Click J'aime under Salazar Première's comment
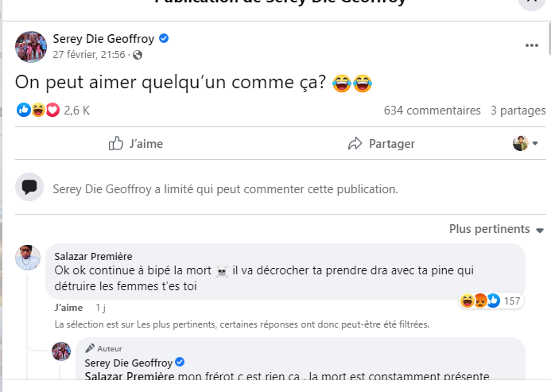Image resolution: width=551 pixels, height=392 pixels. [68, 308]
